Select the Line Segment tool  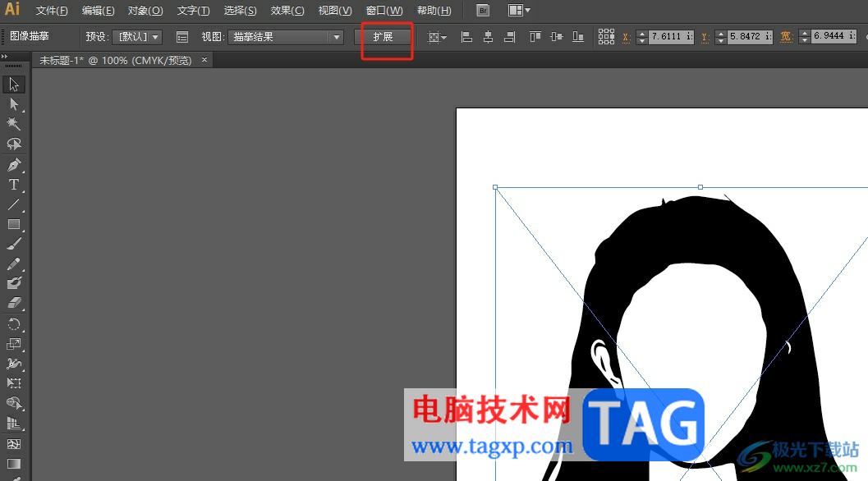[x=14, y=204]
